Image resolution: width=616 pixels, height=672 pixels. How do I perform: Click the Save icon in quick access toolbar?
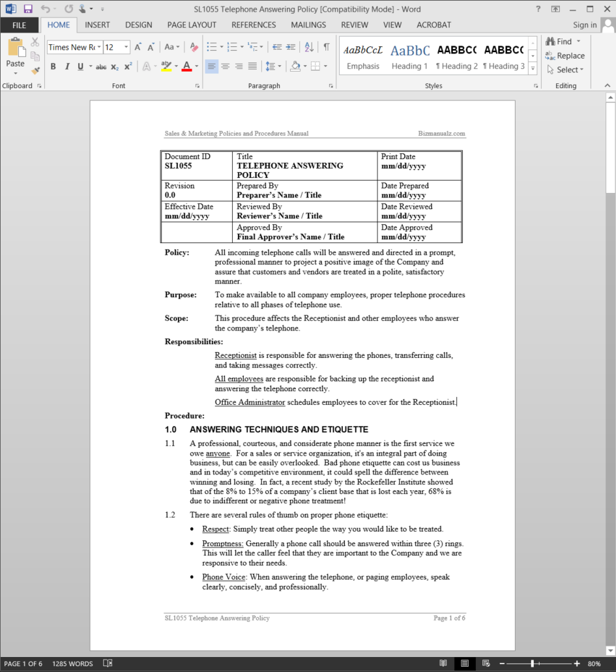[28, 8]
